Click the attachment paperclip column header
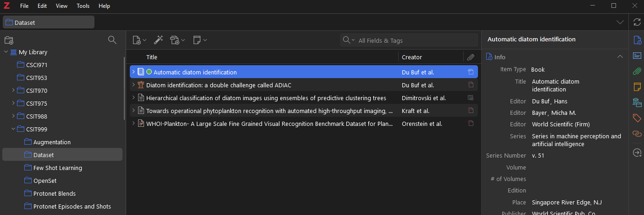Image resolution: width=644 pixels, height=215 pixels. [x=471, y=57]
